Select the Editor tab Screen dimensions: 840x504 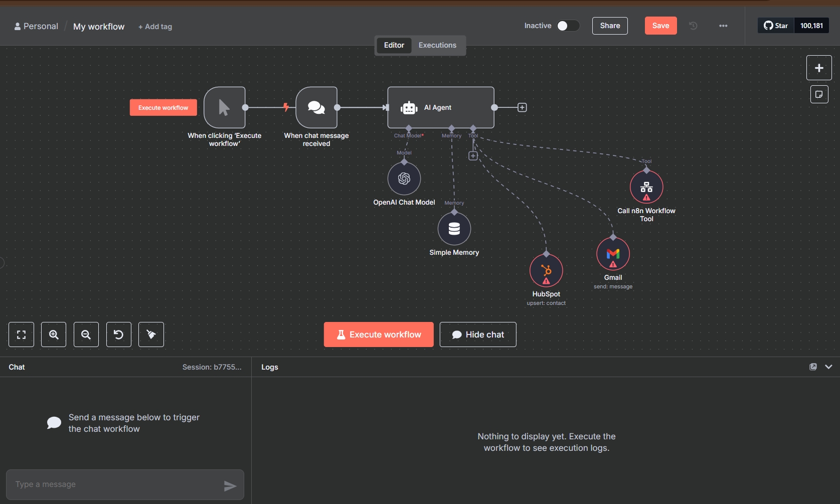point(394,45)
